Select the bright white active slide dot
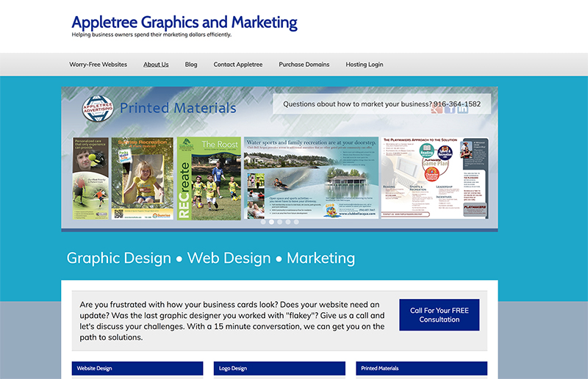Screen dimensions: 588x379 (x=271, y=222)
